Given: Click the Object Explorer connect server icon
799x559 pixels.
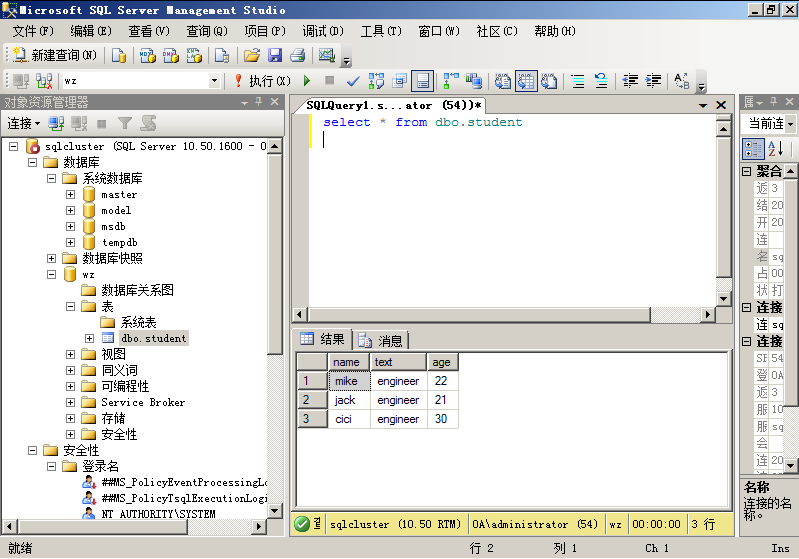Looking at the screenshot, I should tap(56, 123).
